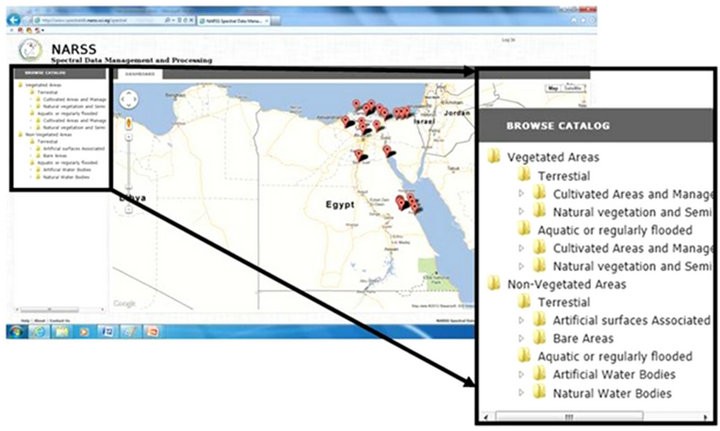The height and width of the screenshot is (431, 720).
Task: Select Artificial Water Bodies in small catalog panel
Action: click(x=67, y=170)
